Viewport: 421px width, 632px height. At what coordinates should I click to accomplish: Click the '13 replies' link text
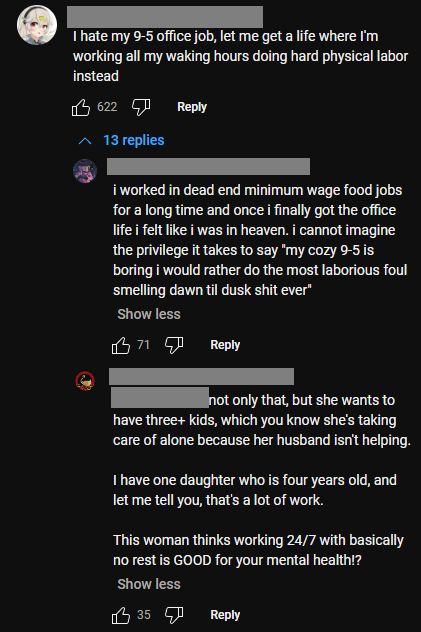[x=134, y=140]
